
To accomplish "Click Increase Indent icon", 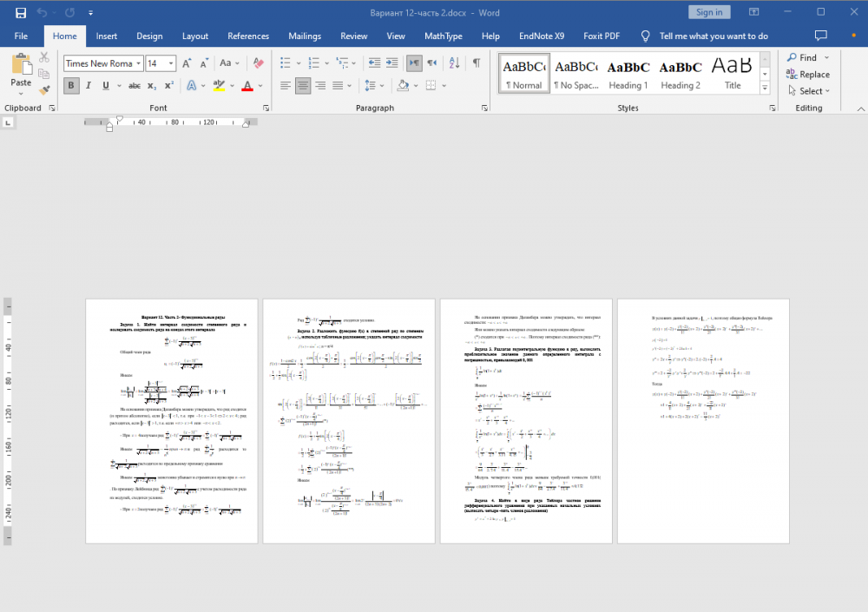I will point(392,63).
